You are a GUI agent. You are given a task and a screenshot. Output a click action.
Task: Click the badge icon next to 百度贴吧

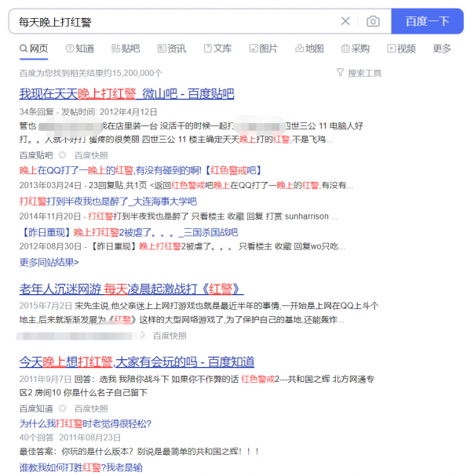point(62,155)
